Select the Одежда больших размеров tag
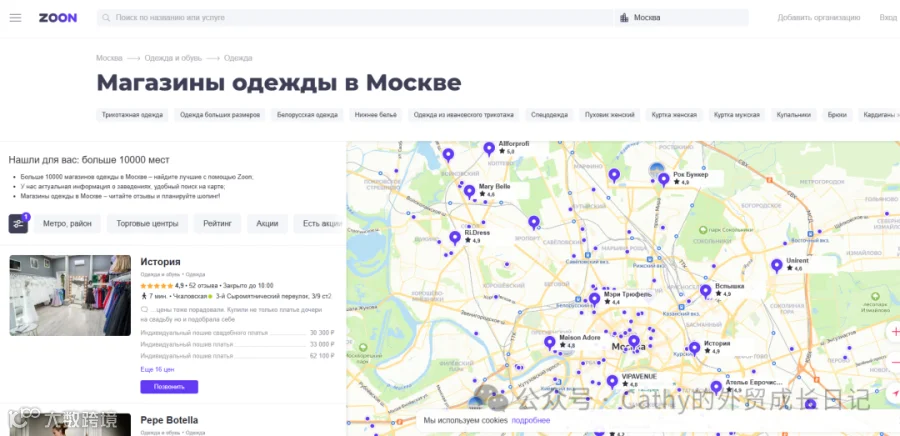 220,115
